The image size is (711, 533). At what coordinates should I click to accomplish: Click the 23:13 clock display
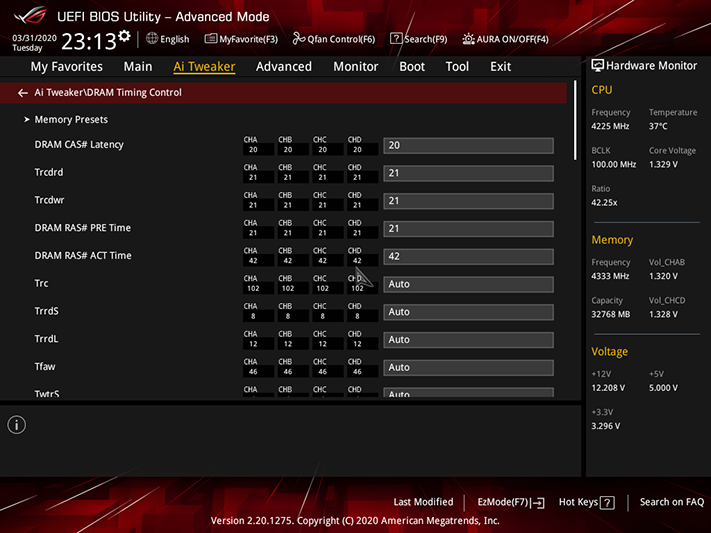point(89,42)
